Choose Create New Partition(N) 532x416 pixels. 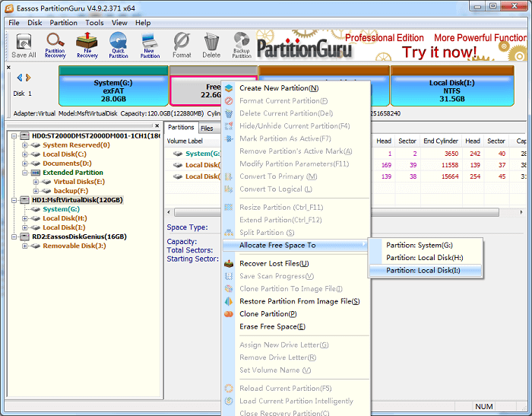click(x=295, y=88)
